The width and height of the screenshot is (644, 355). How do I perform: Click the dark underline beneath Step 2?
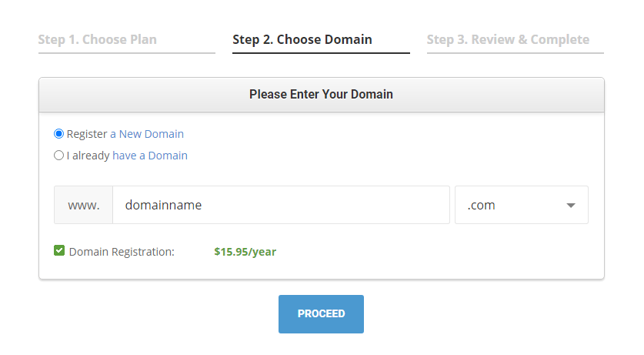pyautogui.click(x=321, y=53)
